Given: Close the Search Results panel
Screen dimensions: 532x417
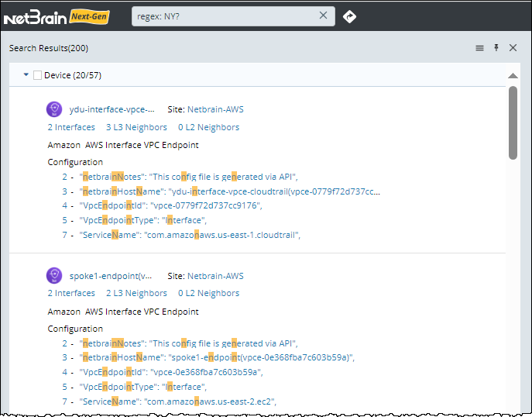Looking at the screenshot, I should tap(513, 47).
